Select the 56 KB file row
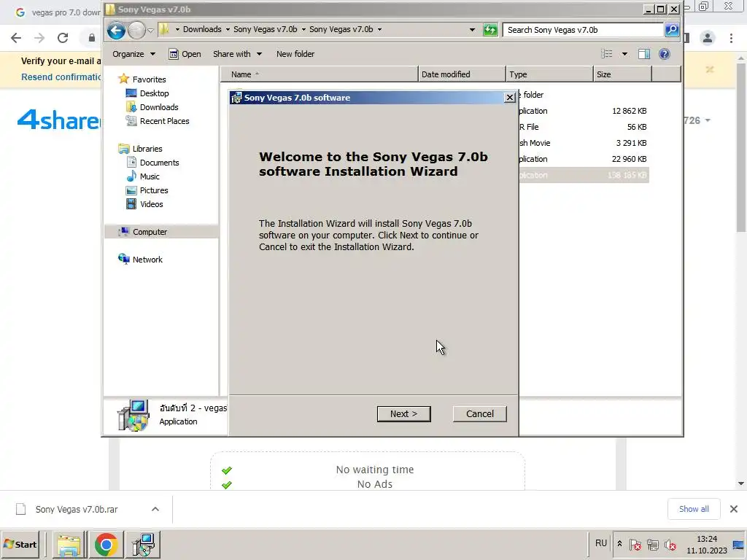747x560 pixels. coord(584,127)
